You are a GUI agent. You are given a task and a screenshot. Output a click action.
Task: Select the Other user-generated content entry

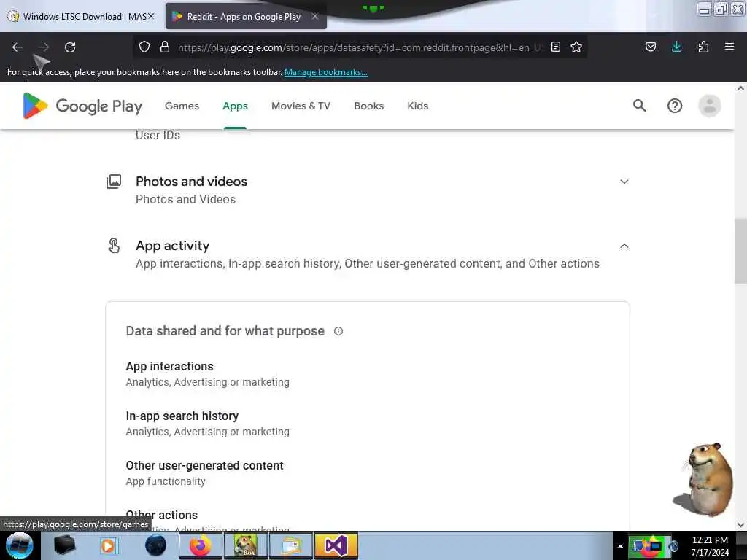(204, 465)
